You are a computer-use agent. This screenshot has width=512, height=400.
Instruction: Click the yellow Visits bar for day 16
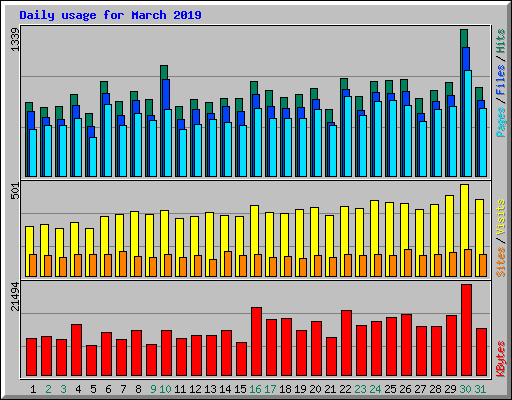tap(254, 229)
